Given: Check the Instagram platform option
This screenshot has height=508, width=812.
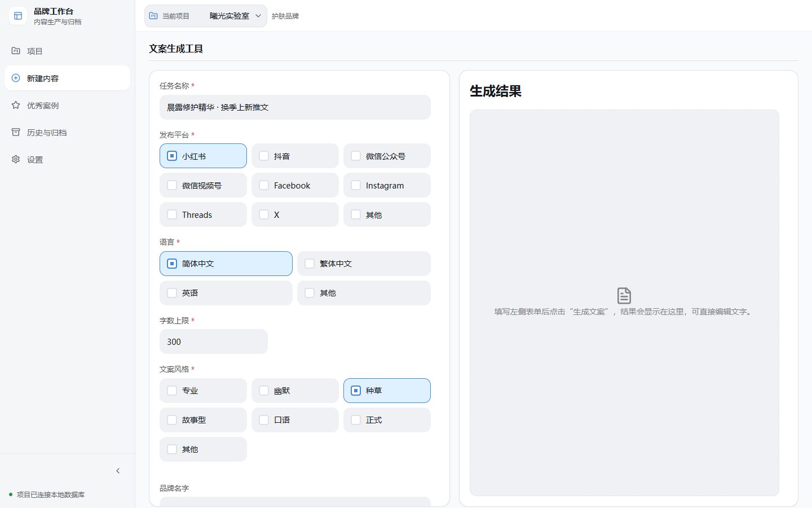Looking at the screenshot, I should 387,185.
